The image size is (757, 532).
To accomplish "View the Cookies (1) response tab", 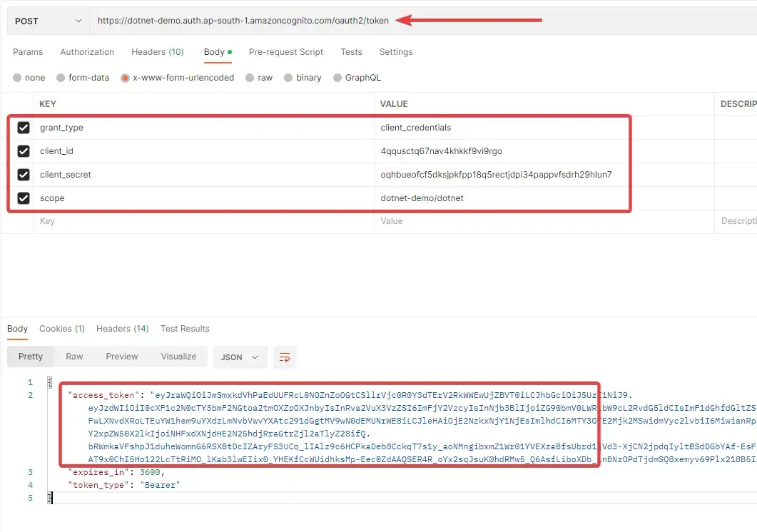I will click(61, 329).
